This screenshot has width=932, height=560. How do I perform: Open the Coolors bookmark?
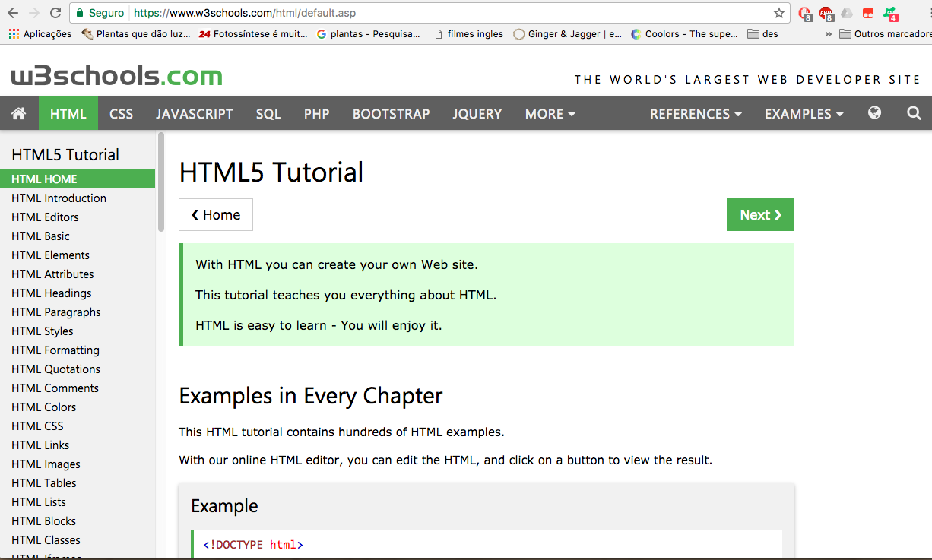[684, 34]
